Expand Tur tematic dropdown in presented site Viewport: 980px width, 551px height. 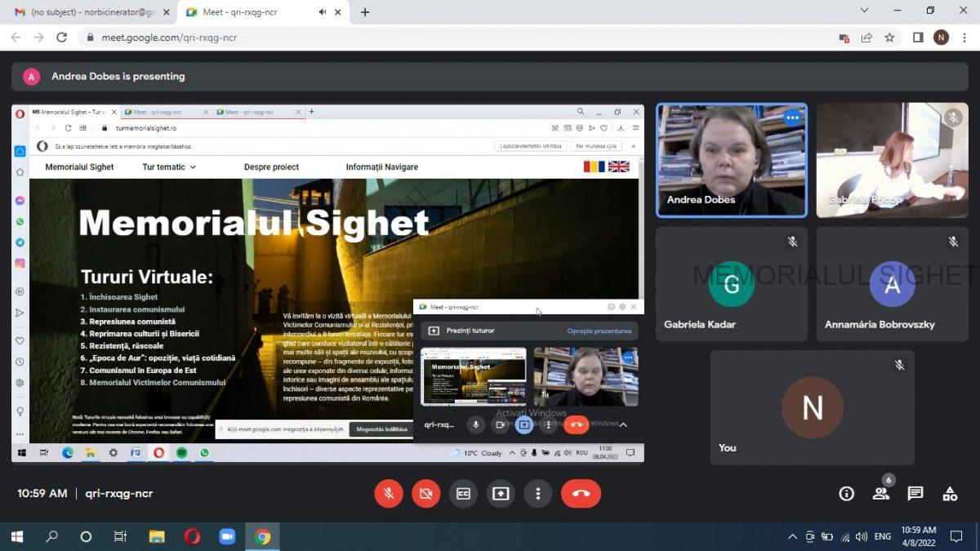point(169,167)
